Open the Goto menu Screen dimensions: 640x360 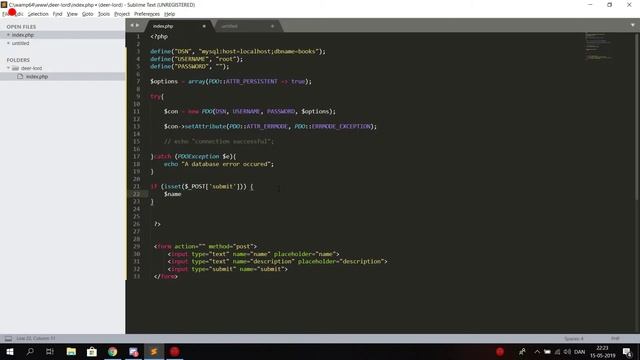tap(87, 14)
